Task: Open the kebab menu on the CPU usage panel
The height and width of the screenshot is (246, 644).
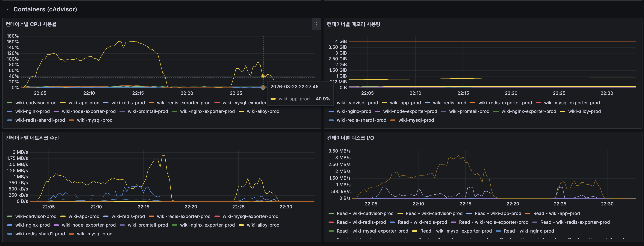Action: (316, 24)
